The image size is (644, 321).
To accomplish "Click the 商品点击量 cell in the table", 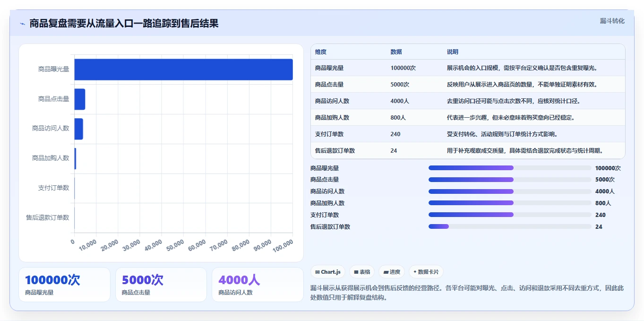I will click(x=329, y=85).
